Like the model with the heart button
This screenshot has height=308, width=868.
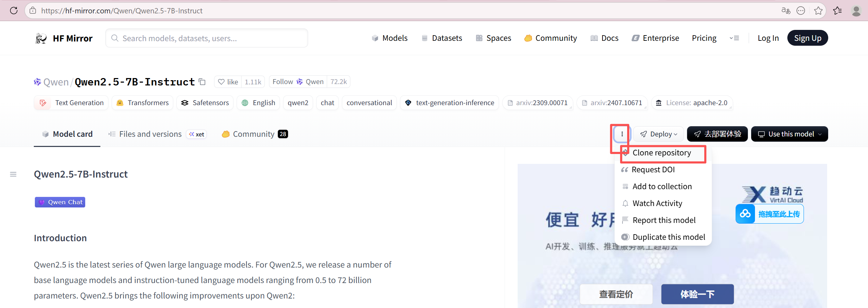(x=228, y=82)
